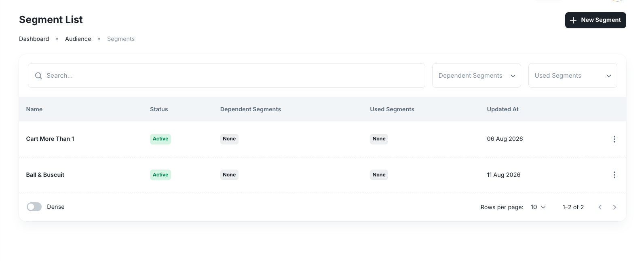
Task: Open the Dependent Segments filter dropdown
Action: [x=477, y=76]
